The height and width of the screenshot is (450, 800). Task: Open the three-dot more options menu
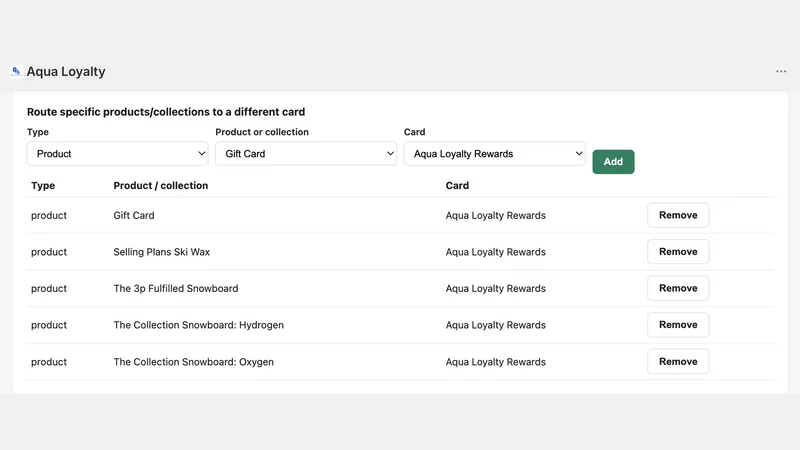pos(781,71)
